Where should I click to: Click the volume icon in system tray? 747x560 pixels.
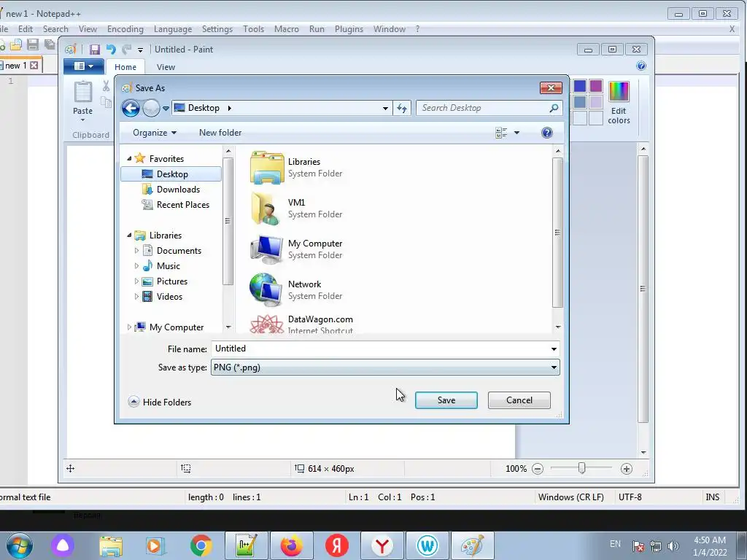673,546
